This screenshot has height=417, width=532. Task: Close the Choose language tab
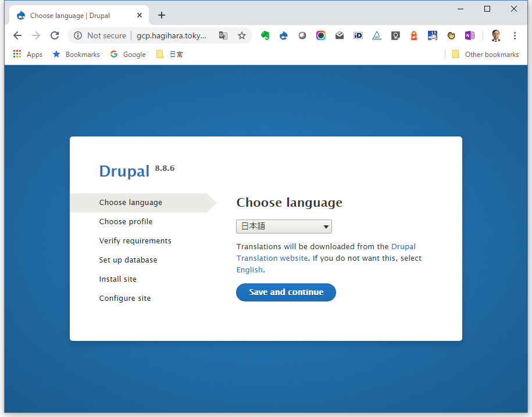pos(140,15)
